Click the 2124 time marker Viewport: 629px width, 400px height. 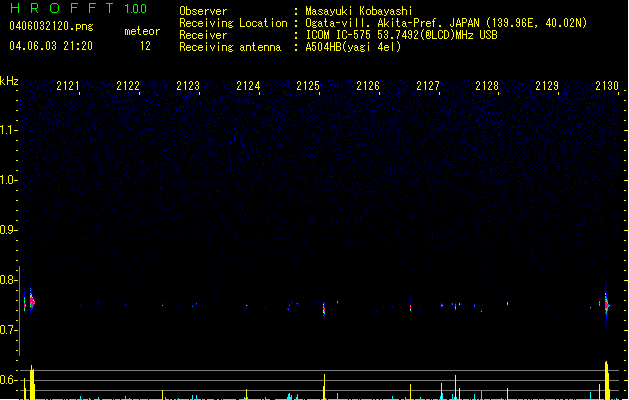(248, 86)
